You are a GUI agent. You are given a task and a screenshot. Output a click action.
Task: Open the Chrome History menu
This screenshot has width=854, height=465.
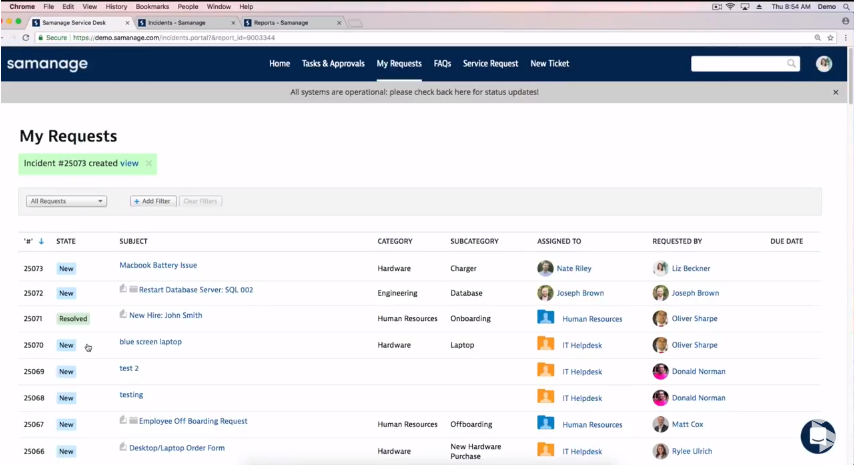[x=116, y=6]
